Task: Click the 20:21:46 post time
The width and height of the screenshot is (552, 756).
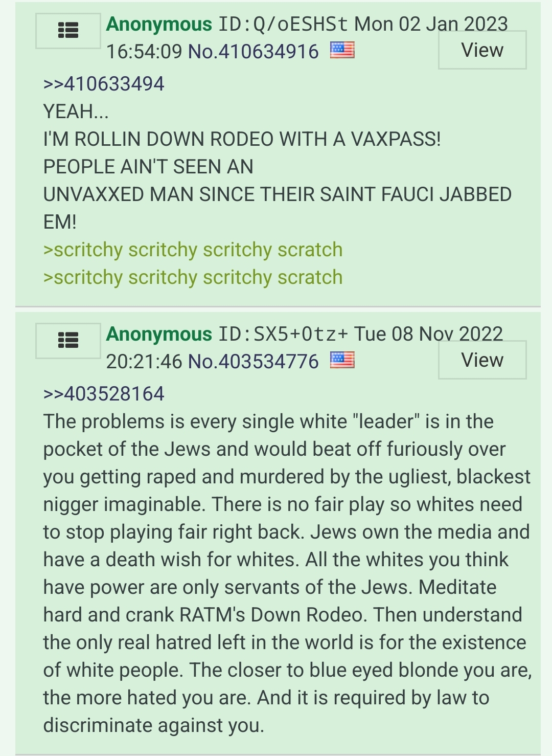Action: [x=144, y=361]
